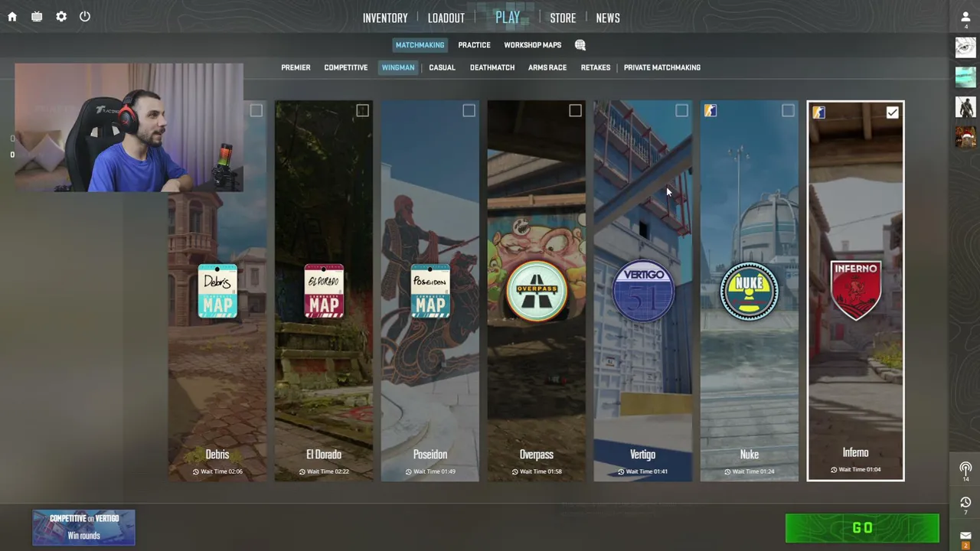Screen dimensions: 980x551
Task: Select the ARMS RACE game mode
Action: 547,67
